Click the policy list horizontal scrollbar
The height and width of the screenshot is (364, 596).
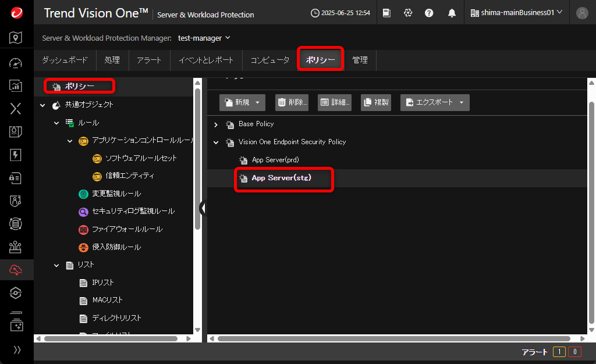394,338
